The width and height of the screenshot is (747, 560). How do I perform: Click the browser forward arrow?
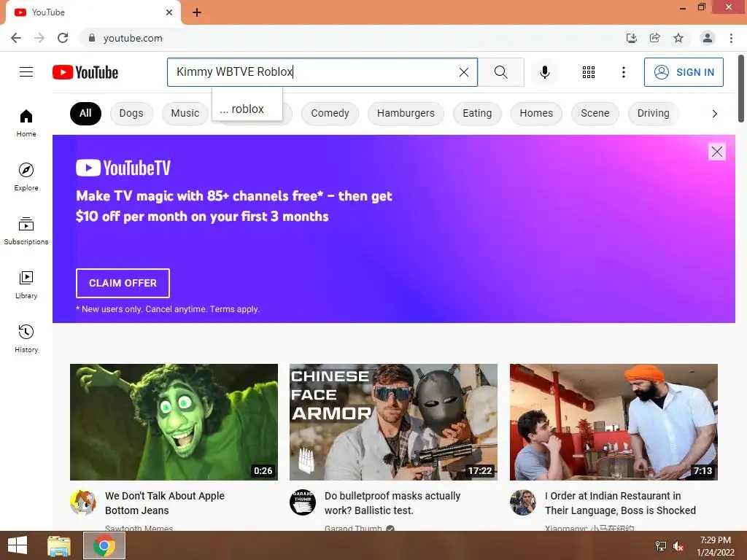pos(39,38)
